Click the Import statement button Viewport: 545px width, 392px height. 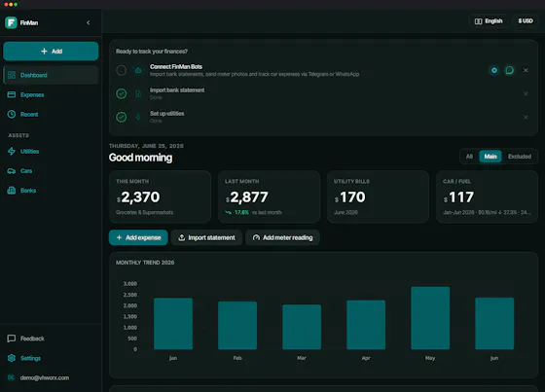(206, 237)
